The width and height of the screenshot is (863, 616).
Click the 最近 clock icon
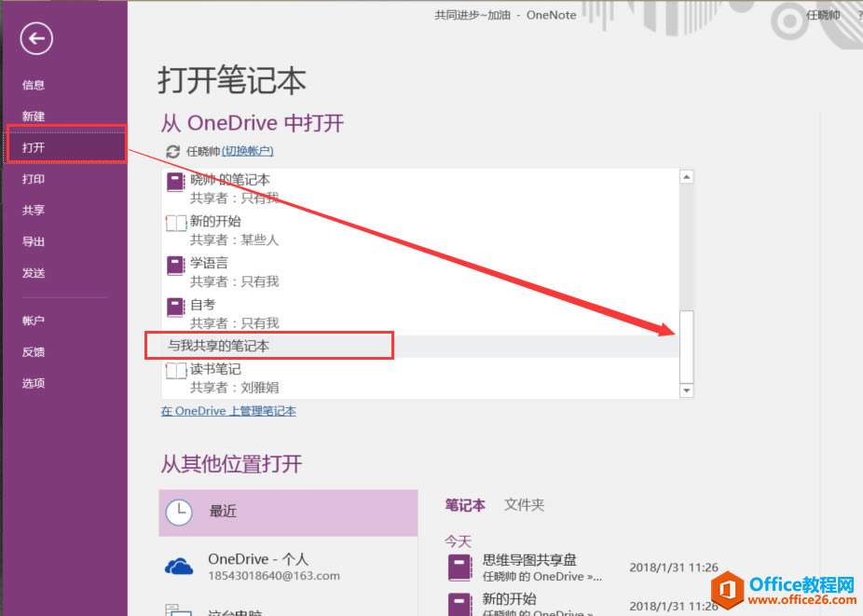[x=179, y=513]
